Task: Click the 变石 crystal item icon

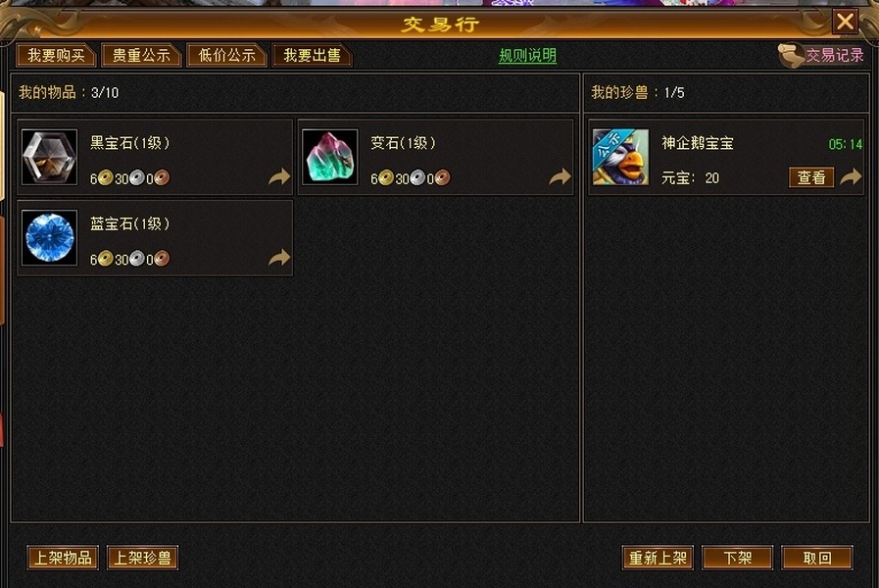Action: tap(329, 158)
